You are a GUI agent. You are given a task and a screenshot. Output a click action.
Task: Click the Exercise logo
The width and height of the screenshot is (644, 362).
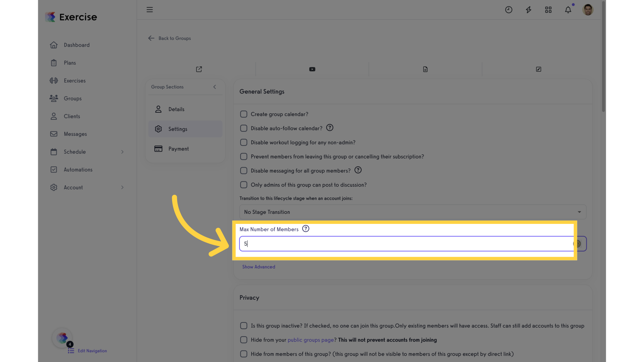coord(71,17)
